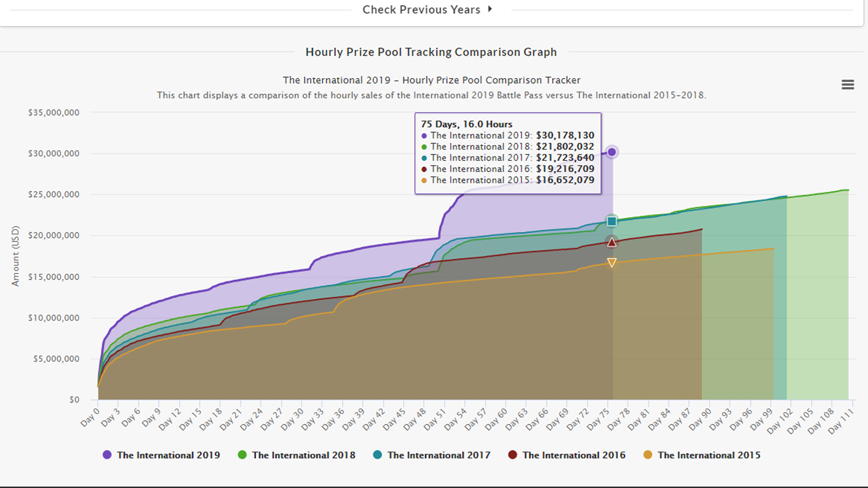Click the Day 111 x-axis label
868x488 pixels.
pos(841,421)
